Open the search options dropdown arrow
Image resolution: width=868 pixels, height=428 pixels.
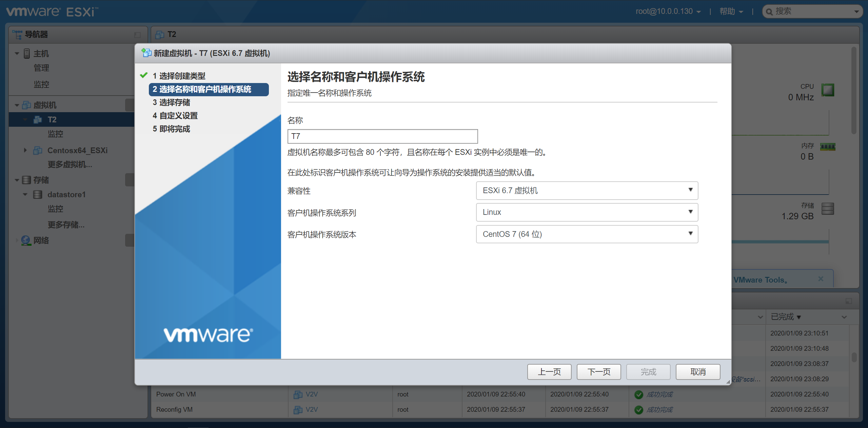(x=856, y=12)
